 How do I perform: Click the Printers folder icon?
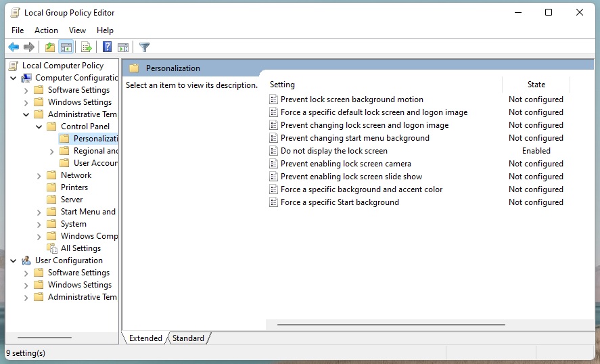(x=51, y=187)
